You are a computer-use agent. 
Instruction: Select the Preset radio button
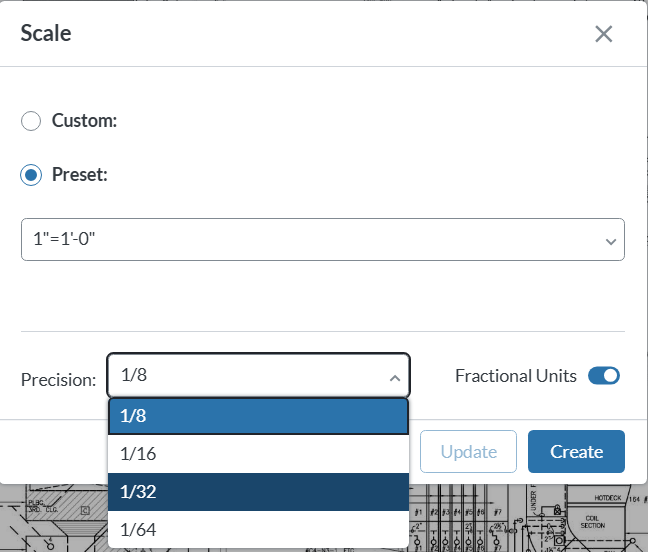[x=32, y=175]
